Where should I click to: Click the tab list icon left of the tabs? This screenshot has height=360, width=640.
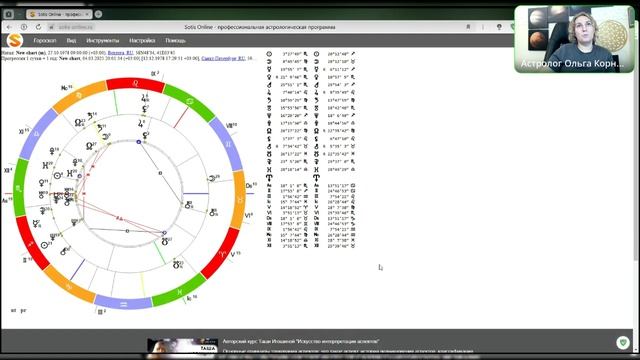tap(9, 14)
